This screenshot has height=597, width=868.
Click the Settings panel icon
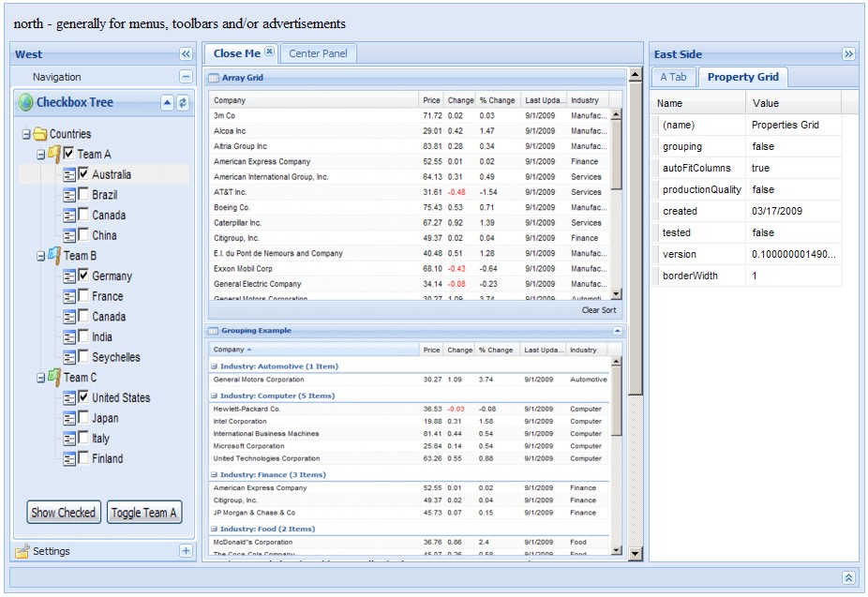pyautogui.click(x=22, y=551)
